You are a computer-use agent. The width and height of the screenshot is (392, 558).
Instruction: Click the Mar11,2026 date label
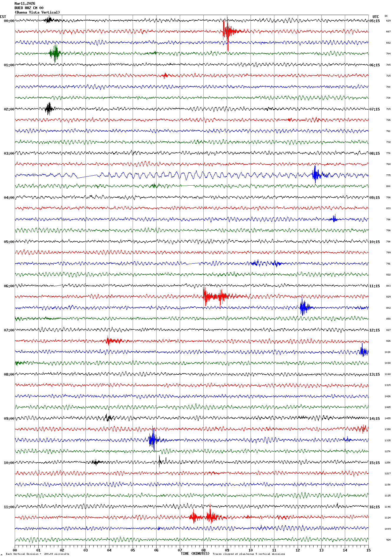(x=25, y=4)
